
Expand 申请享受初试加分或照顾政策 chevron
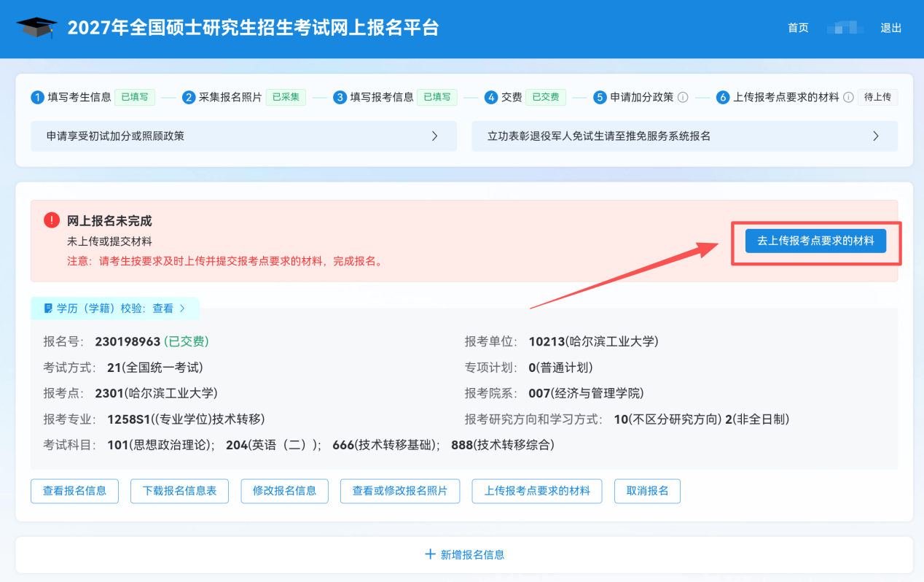tap(435, 136)
